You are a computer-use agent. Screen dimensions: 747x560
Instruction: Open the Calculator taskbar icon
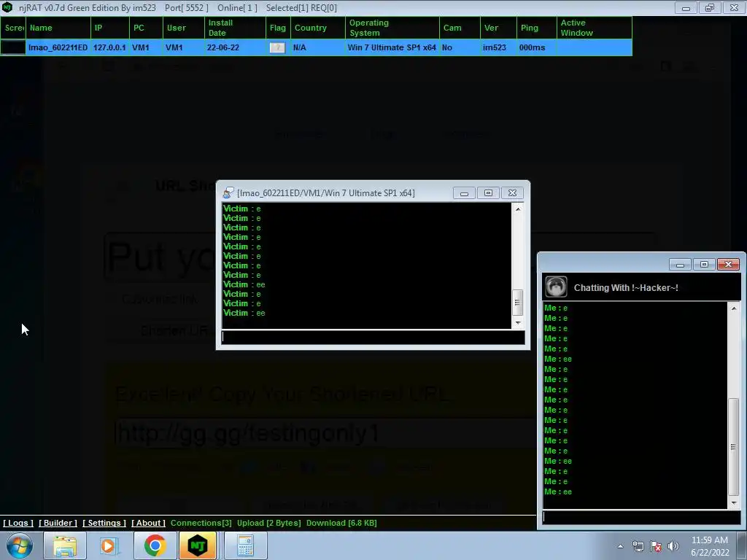(245, 545)
